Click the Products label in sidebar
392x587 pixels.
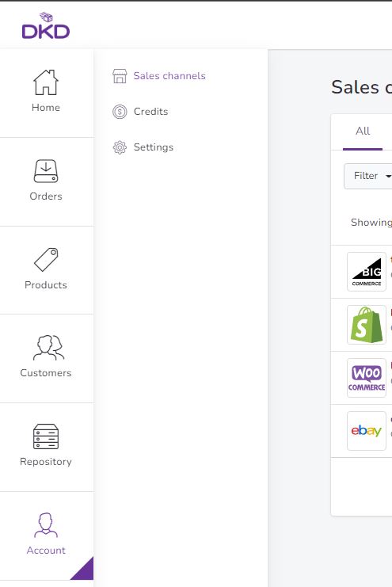(46, 285)
